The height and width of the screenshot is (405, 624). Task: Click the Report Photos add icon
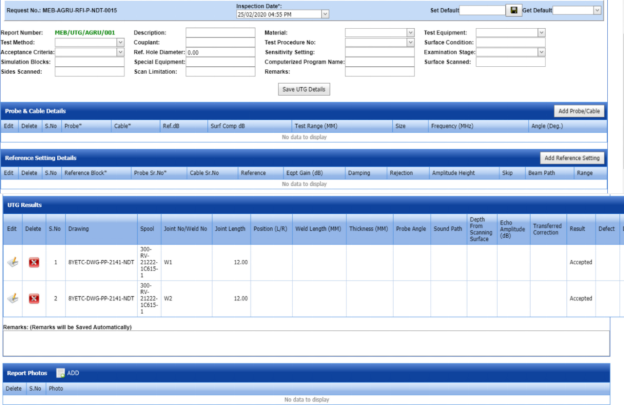tap(61, 372)
